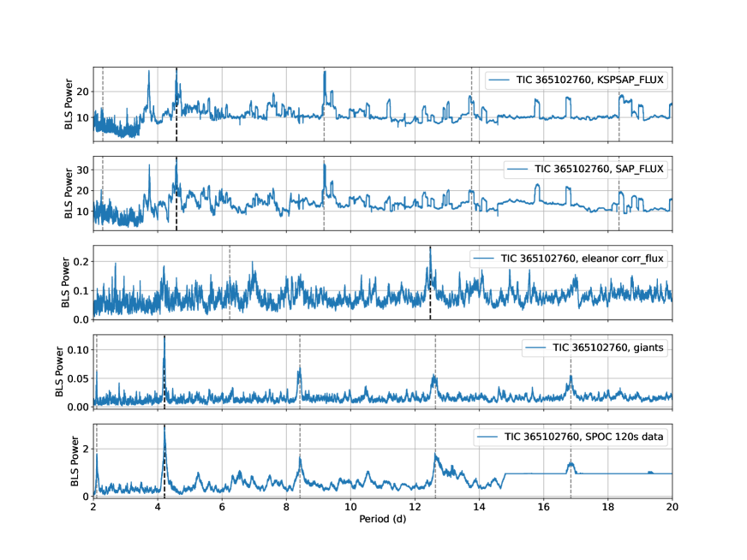Click the bold dashed peak marker in KSPSAP_FLUX panel

pyautogui.click(x=176, y=104)
